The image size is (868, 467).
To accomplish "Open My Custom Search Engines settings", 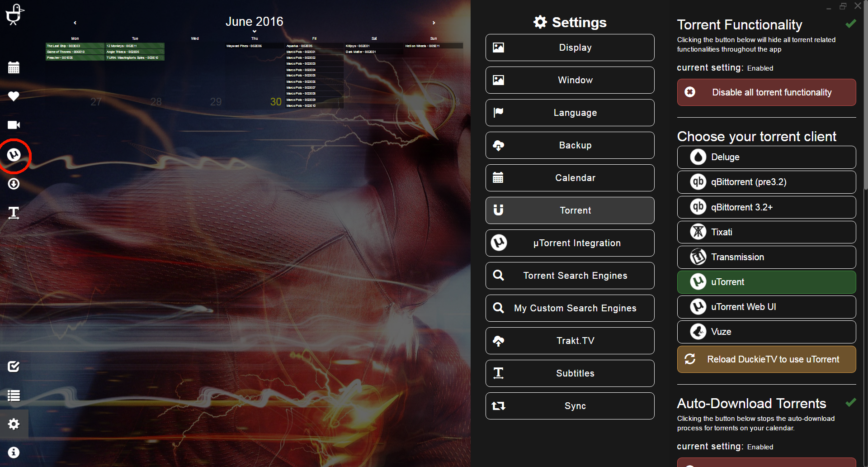I will pos(570,308).
